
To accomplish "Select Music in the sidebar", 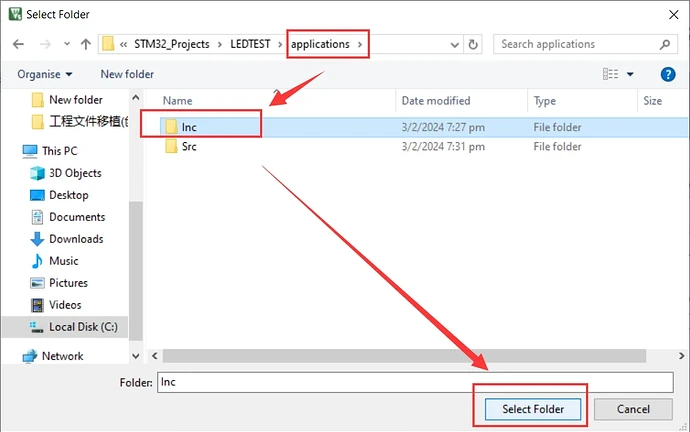I will click(64, 261).
